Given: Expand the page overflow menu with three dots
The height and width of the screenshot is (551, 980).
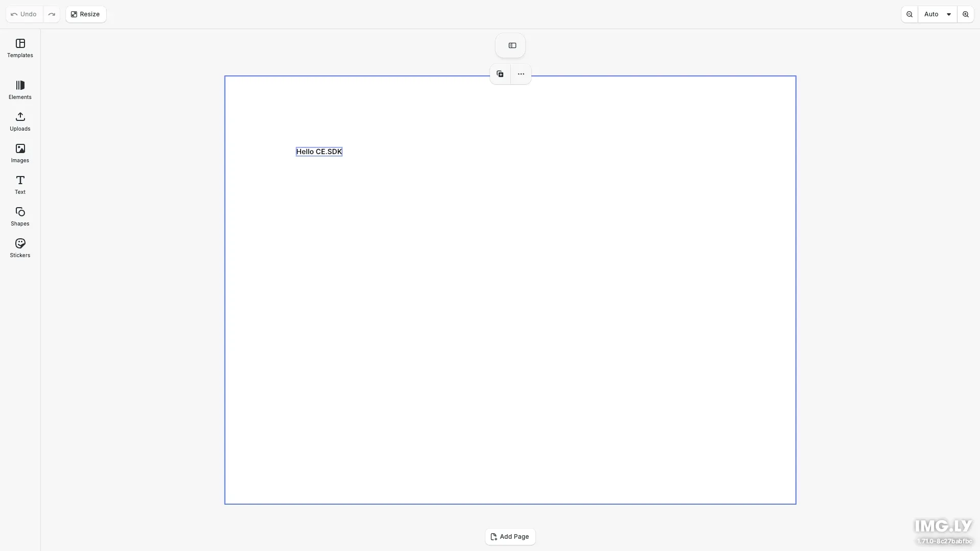Looking at the screenshot, I should [521, 73].
